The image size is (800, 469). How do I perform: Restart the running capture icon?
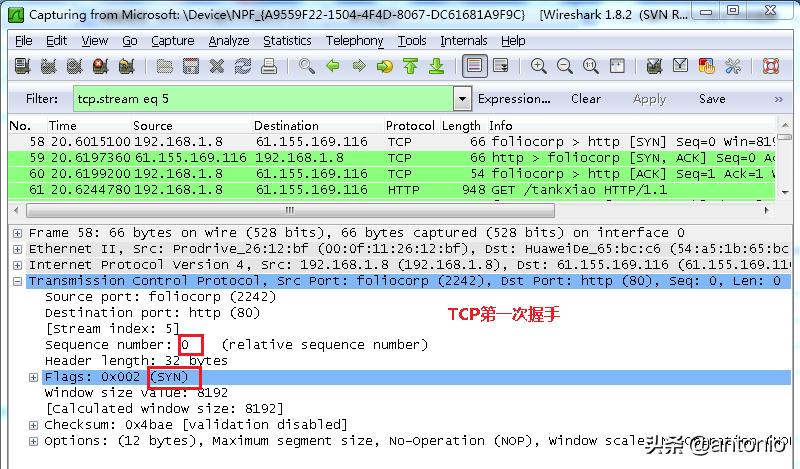click(127, 66)
